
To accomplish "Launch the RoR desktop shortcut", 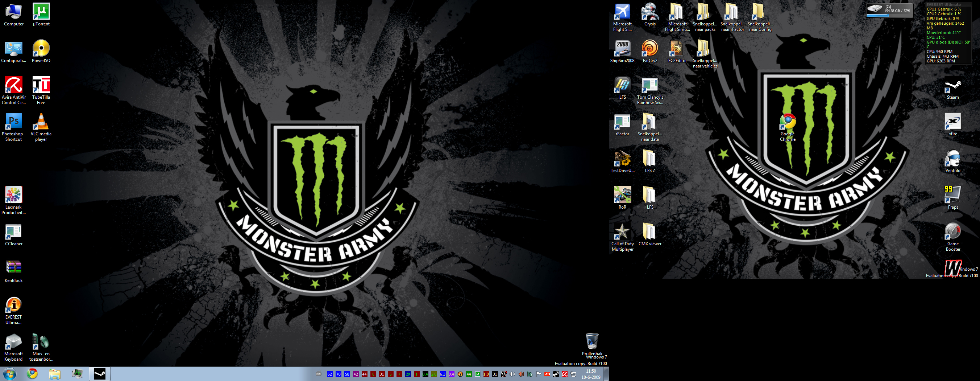I will click(622, 198).
